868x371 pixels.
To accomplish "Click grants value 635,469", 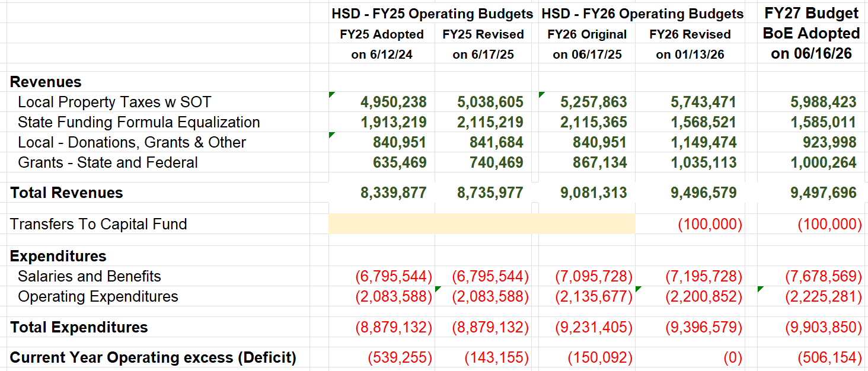I will (x=400, y=162).
